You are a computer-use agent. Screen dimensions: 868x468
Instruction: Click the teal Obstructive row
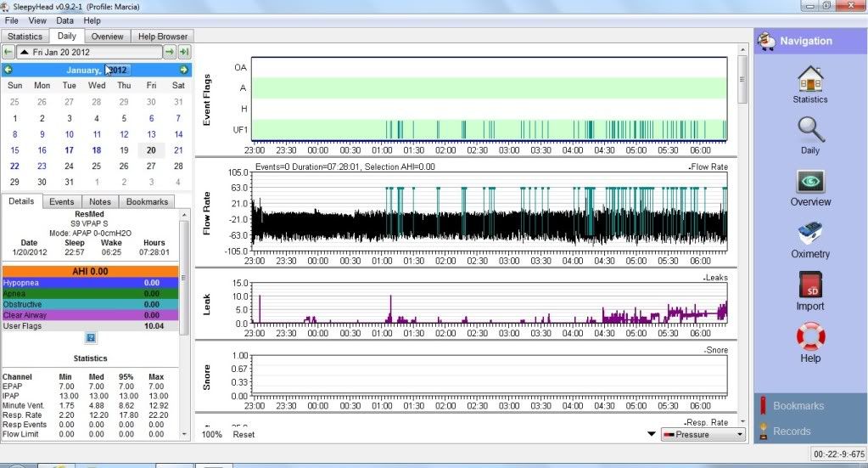coord(90,304)
